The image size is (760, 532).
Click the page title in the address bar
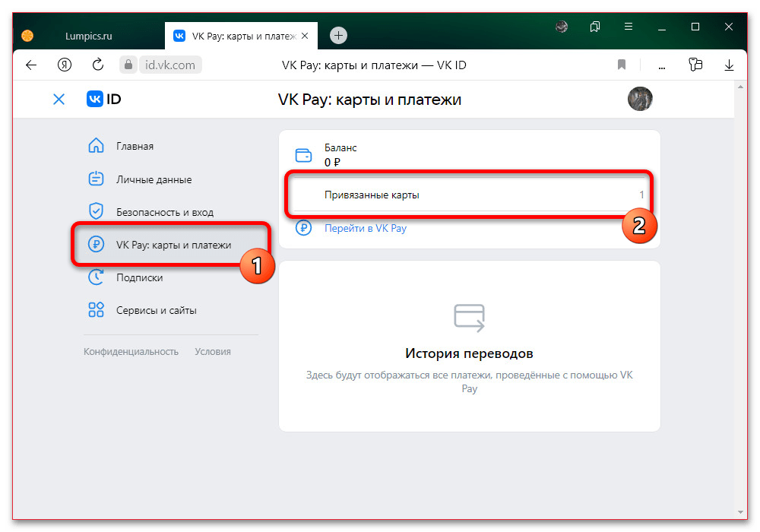[x=374, y=65]
